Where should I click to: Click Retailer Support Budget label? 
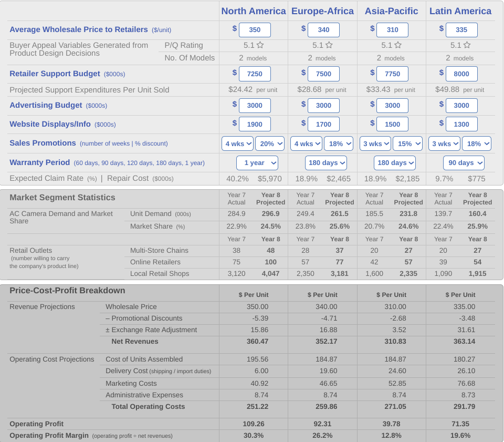[55, 74]
